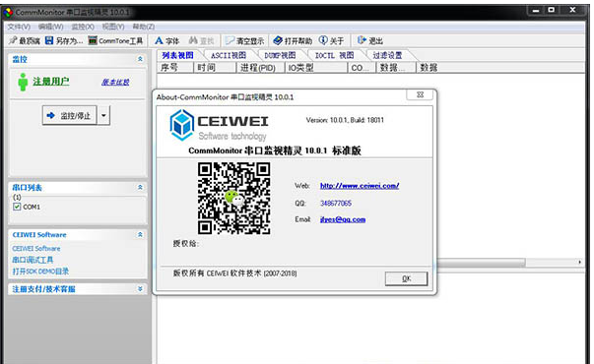Viewport: 594px width, 364px height.
Task: Toggle the COM1 checkbox in serial port list
Action: click(17, 207)
